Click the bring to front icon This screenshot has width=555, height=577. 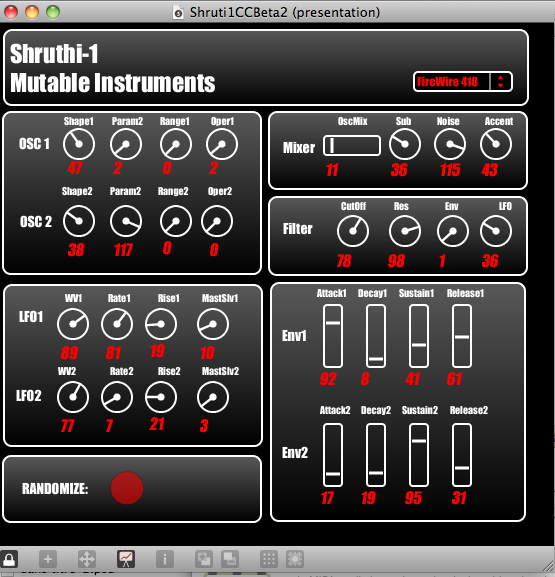[204, 559]
